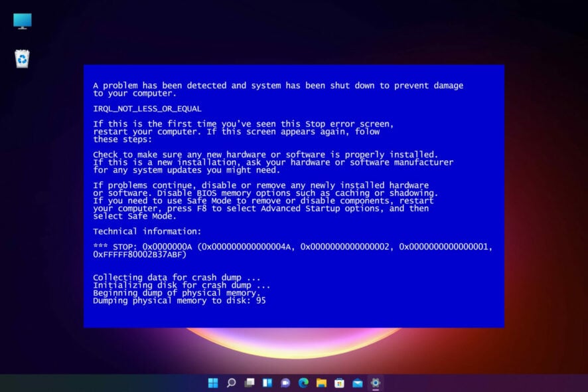Click 'Beginning dump of physical memory' line
This screenshot has width=588, height=392.
pyautogui.click(x=177, y=293)
